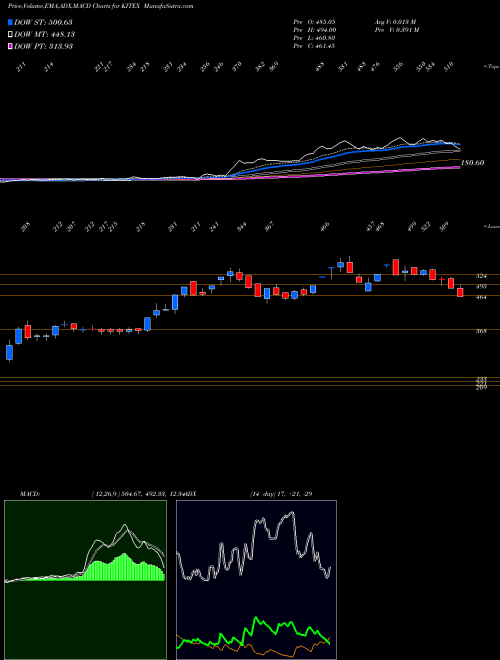Select the 'DOW PT: 313.93' legend text
Viewport: 500px width, 660px height.
click(x=43, y=46)
